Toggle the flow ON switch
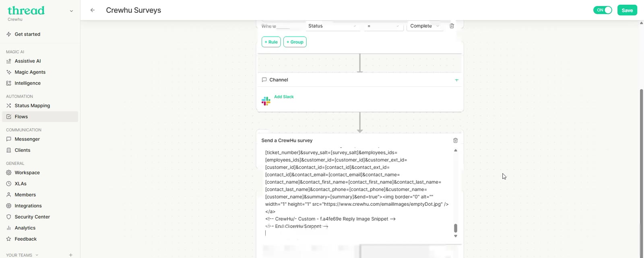Screen dimensions: 644x258 (603, 10)
